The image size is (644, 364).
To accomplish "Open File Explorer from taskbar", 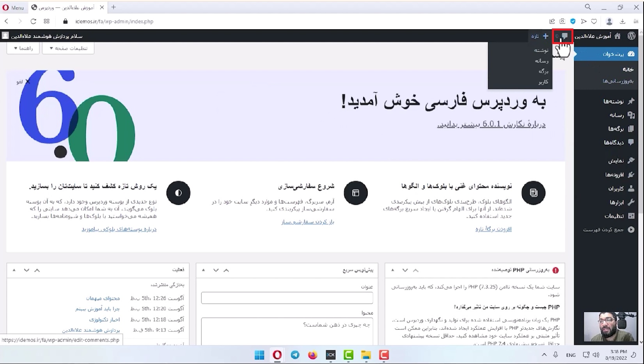I will pos(366,355).
